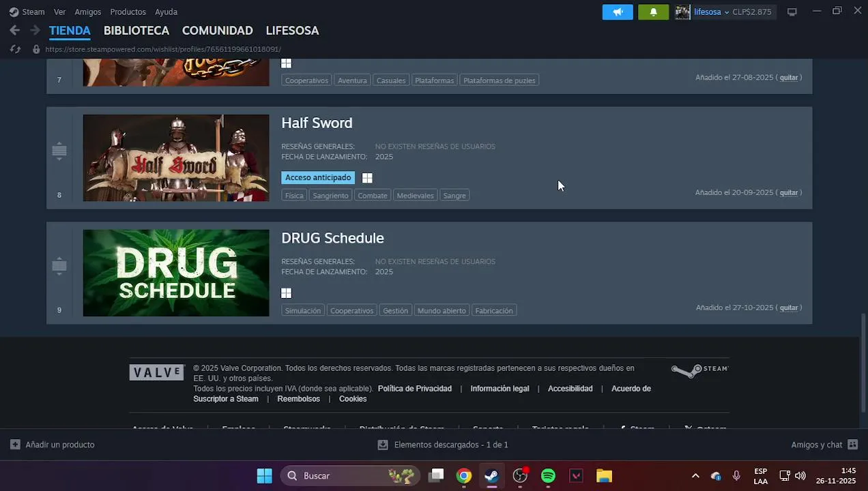
Task: Reload the page with refresh icon
Action: click(x=15, y=49)
